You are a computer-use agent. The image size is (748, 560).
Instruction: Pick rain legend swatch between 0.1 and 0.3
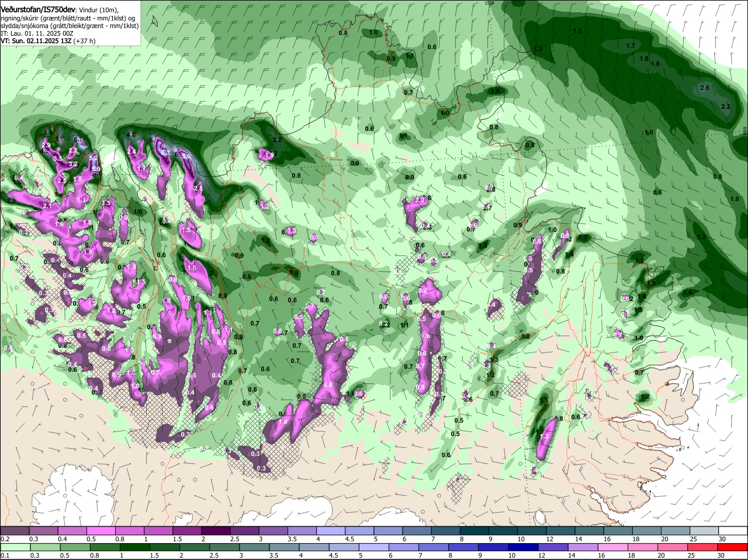tap(15, 547)
